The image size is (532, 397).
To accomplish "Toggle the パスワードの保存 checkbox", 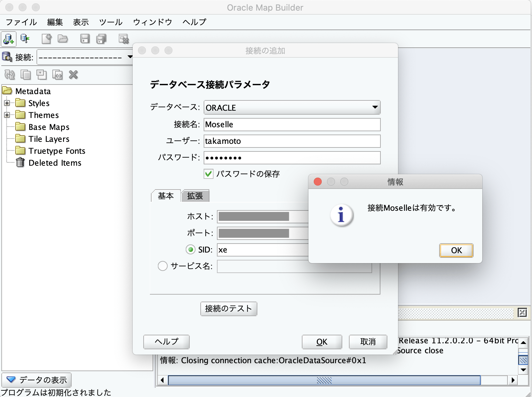I will [x=208, y=174].
